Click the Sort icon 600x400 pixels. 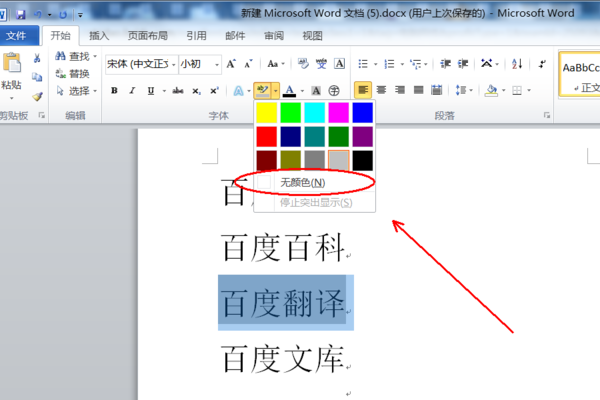517,64
